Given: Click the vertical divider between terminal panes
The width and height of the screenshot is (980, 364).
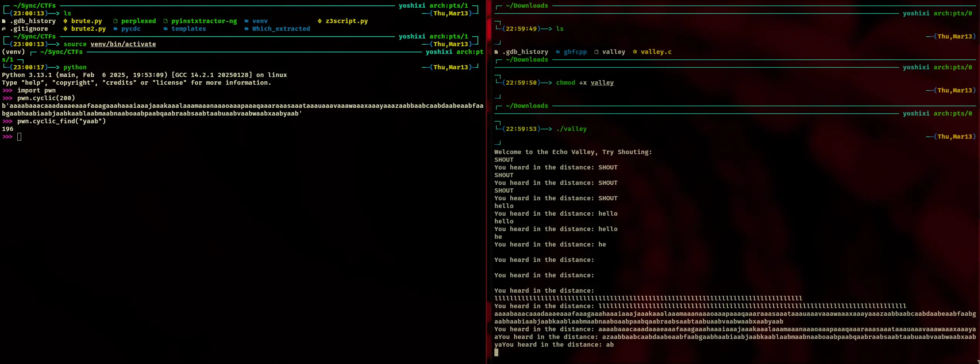Looking at the screenshot, I should [x=487, y=182].
